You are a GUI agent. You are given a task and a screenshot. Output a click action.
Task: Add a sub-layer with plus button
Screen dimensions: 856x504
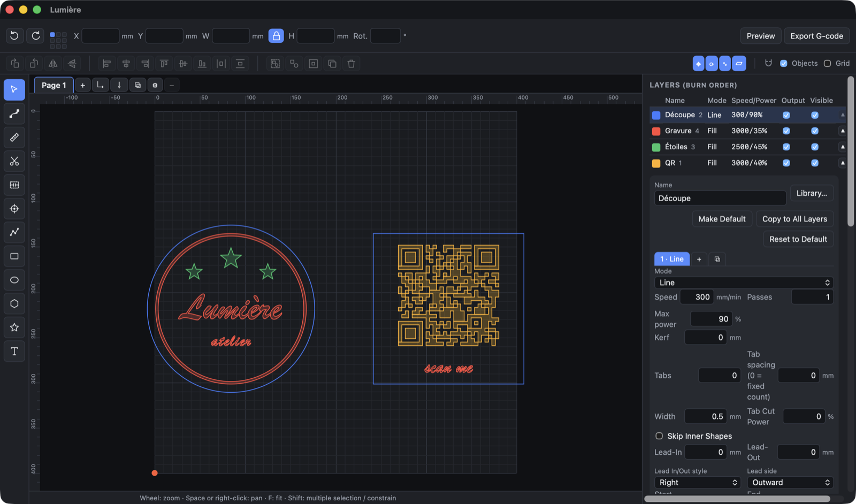tap(699, 259)
